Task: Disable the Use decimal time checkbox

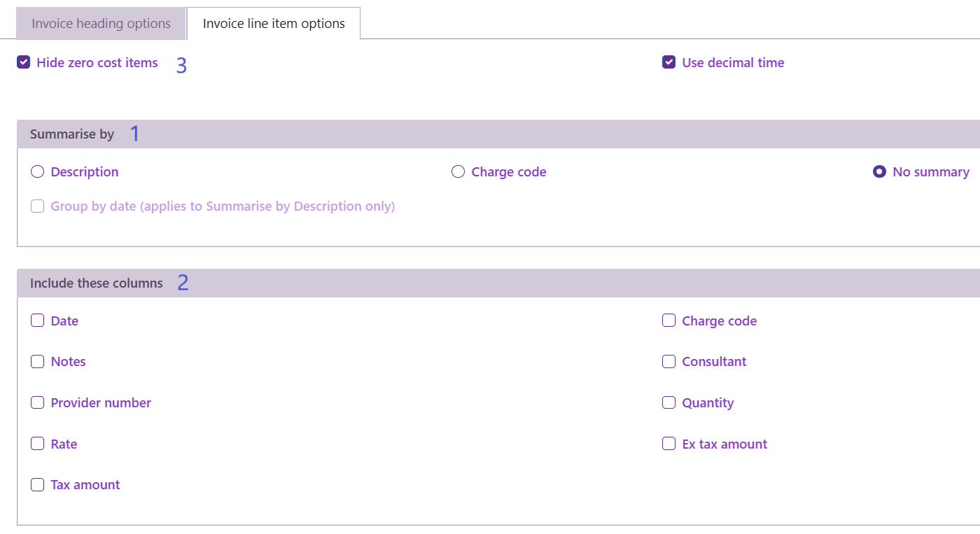Action: coord(669,62)
